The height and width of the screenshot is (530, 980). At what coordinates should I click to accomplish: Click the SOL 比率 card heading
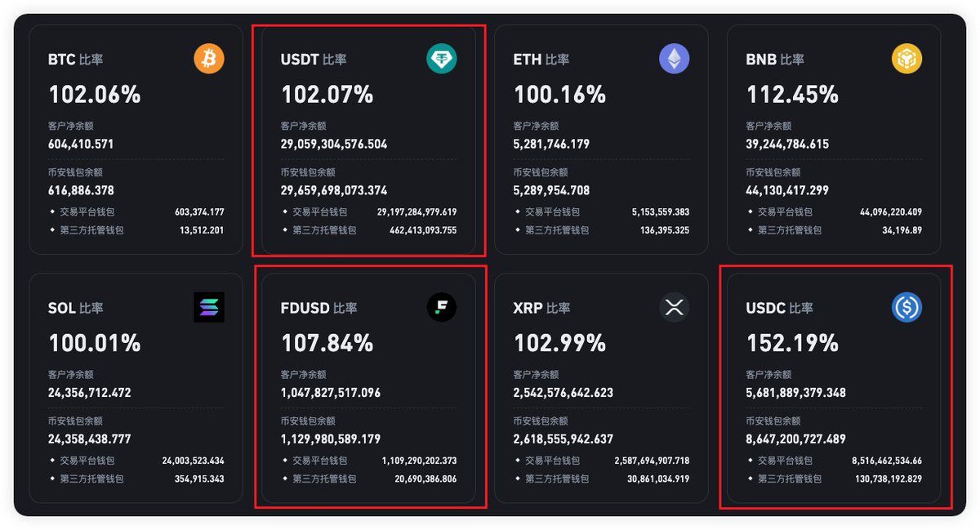tap(76, 308)
